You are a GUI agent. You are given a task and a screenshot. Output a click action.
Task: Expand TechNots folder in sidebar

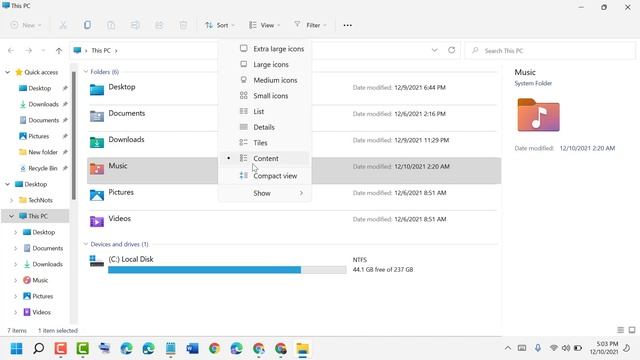(x=11, y=200)
